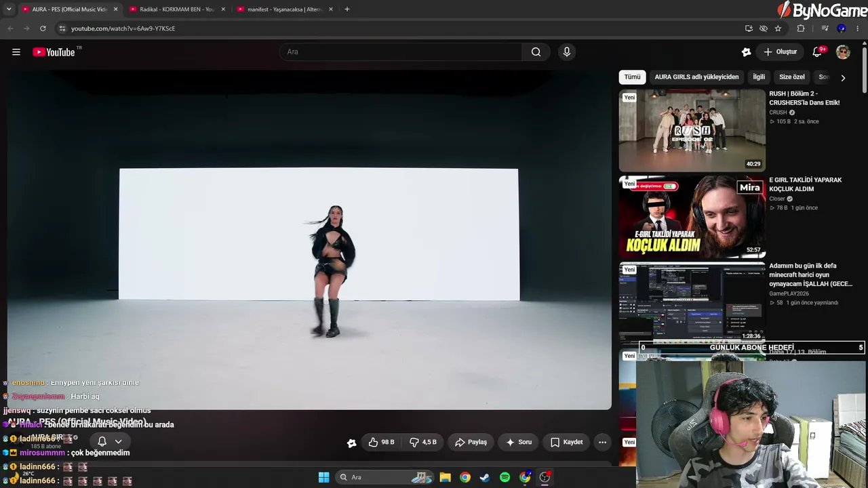868x488 pixels.
Task: Open E GIRL TAKLİDİ YAPARAK KOÇLUK ALDIM title
Action: pos(806,184)
